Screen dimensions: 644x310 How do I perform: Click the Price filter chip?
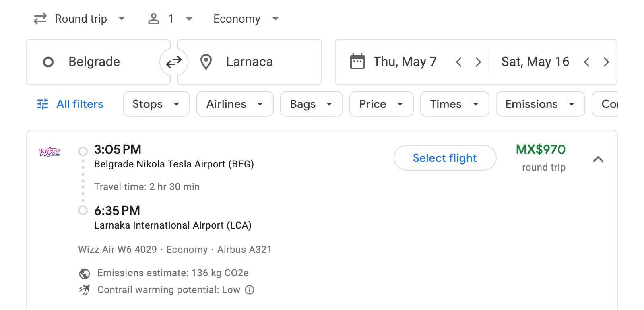pyautogui.click(x=381, y=104)
